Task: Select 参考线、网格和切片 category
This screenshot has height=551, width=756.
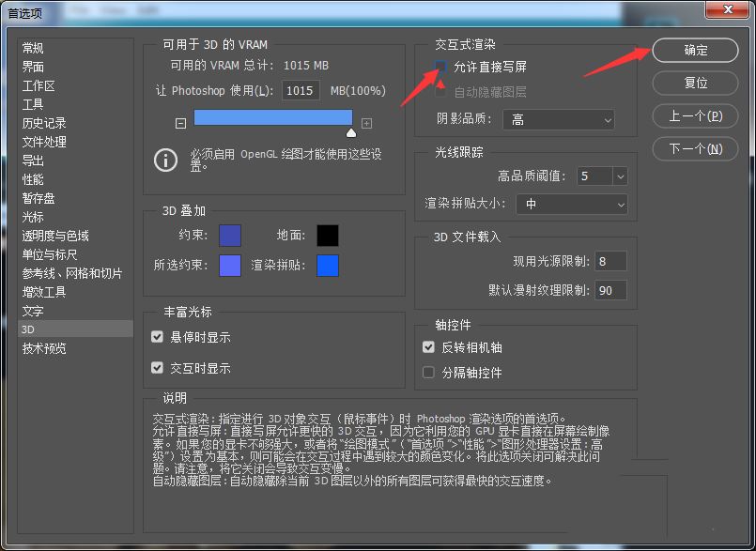Action: 72,273
